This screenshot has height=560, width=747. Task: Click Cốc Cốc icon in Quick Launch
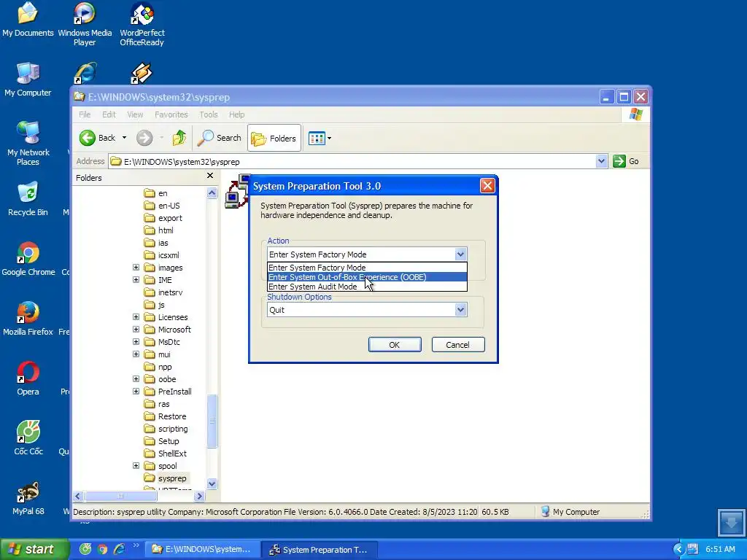(x=85, y=549)
